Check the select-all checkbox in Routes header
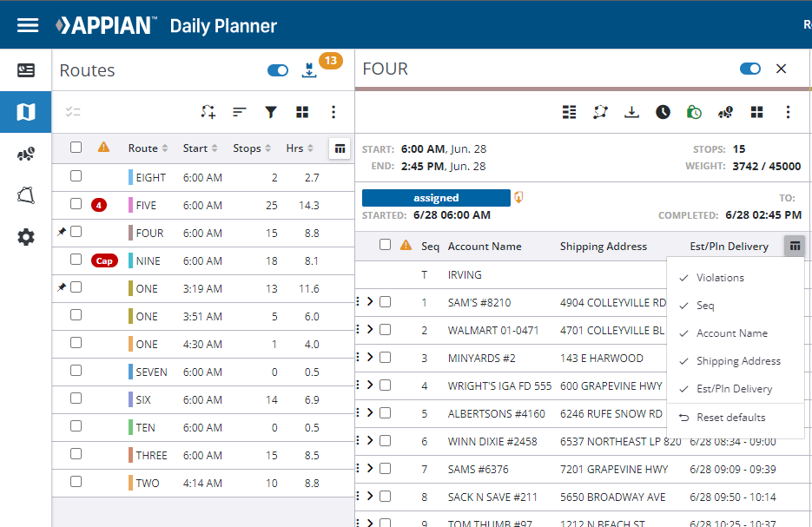The image size is (812, 527). [x=76, y=148]
